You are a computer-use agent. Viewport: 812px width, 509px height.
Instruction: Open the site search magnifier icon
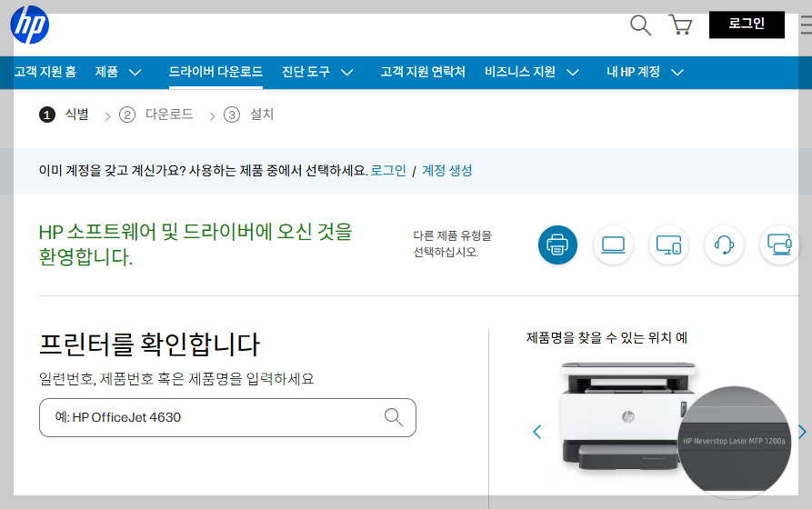coord(640,25)
